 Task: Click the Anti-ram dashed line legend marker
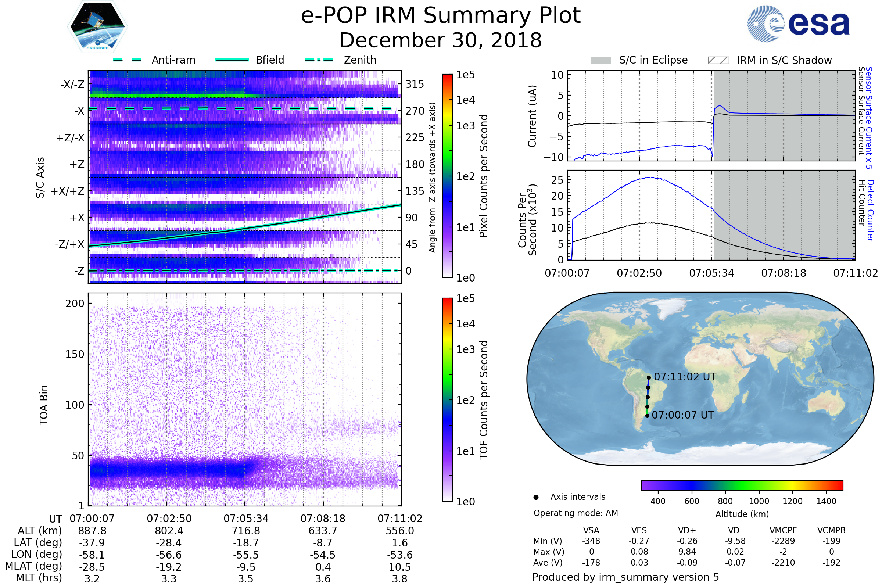click(128, 60)
